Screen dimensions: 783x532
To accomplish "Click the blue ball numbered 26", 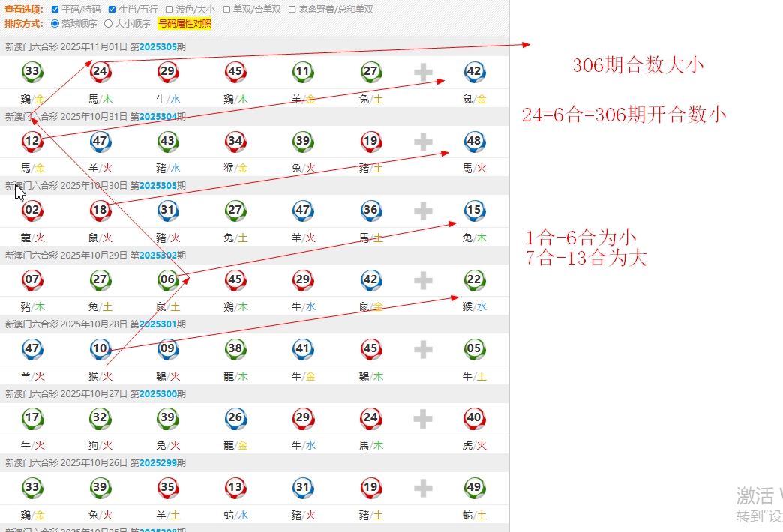I will (x=235, y=419).
